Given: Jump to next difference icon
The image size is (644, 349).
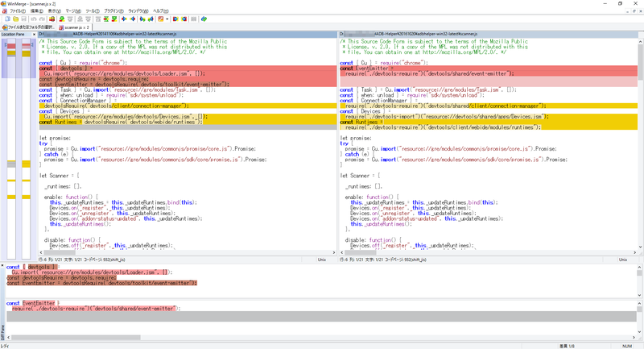Looking at the screenshot, I should [x=62, y=19].
